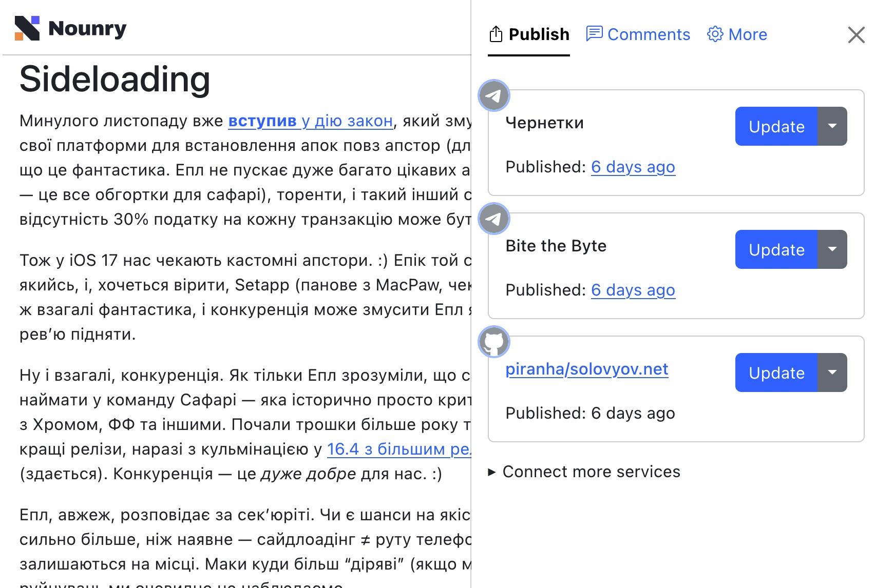Select the Telegram icon for Bite the Byte
Screen dimensions: 875x588
493,219
